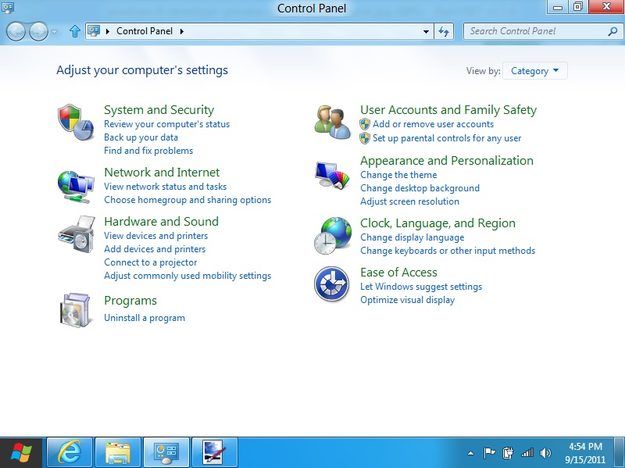Click the Forward navigation arrow button
Screen dimensions: 625x468
39,31
